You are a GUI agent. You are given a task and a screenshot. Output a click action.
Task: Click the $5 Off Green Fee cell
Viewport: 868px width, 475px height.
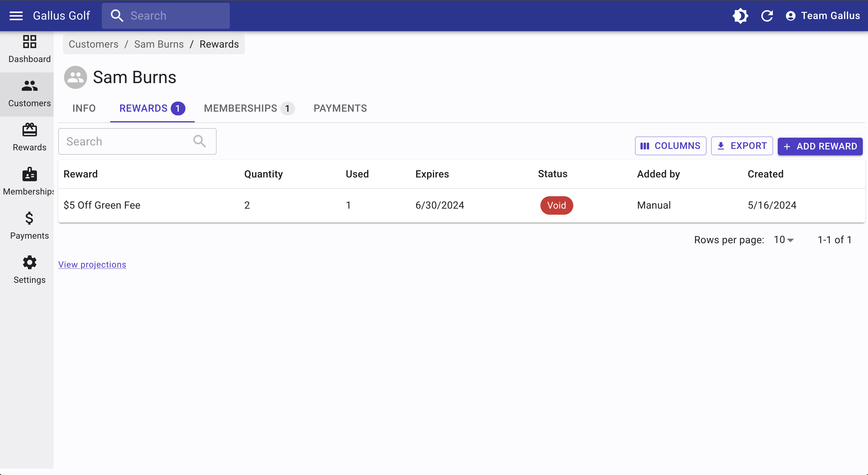click(102, 205)
